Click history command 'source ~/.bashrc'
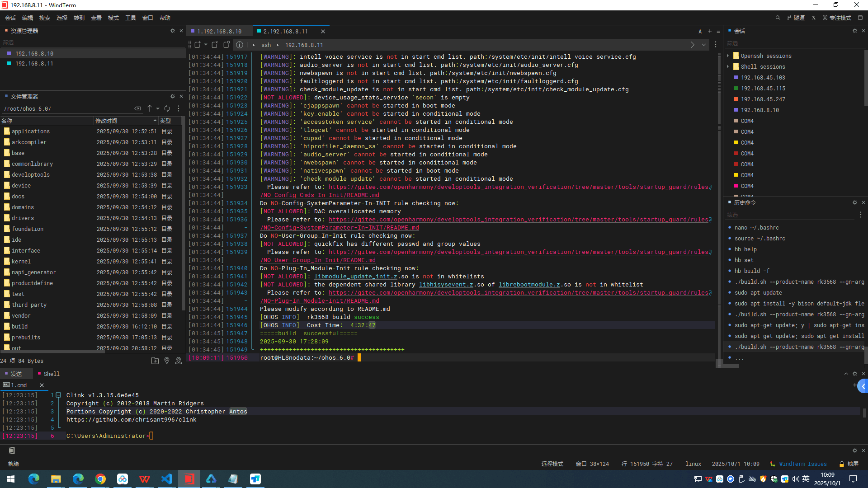The height and width of the screenshot is (488, 868). 760,239
